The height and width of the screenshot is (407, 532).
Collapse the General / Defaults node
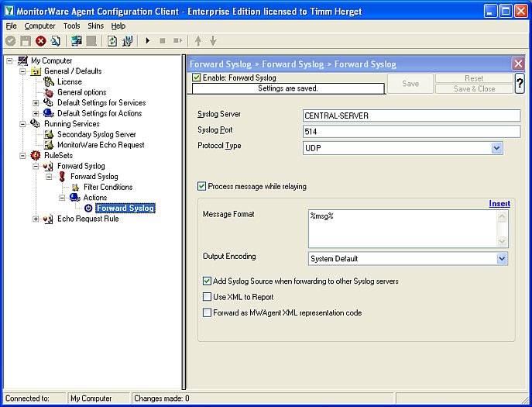[x=22, y=71]
